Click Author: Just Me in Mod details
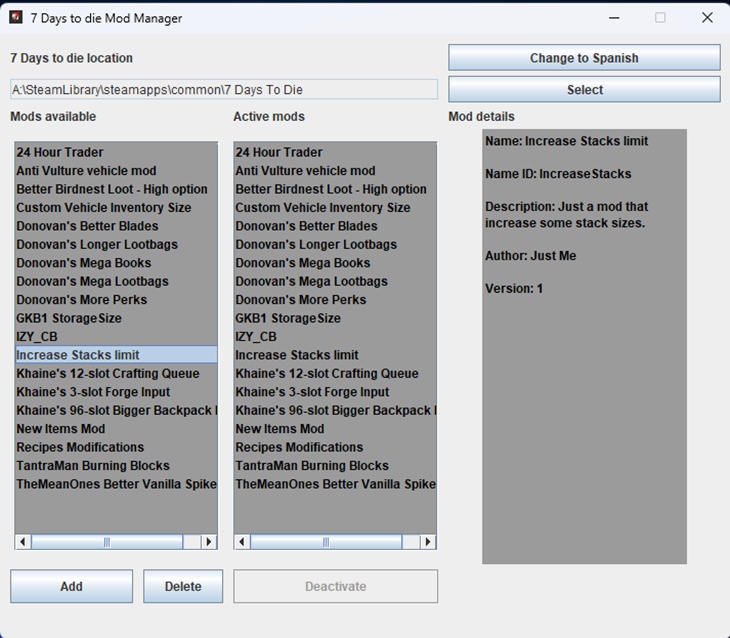The height and width of the screenshot is (638, 730). tap(531, 256)
